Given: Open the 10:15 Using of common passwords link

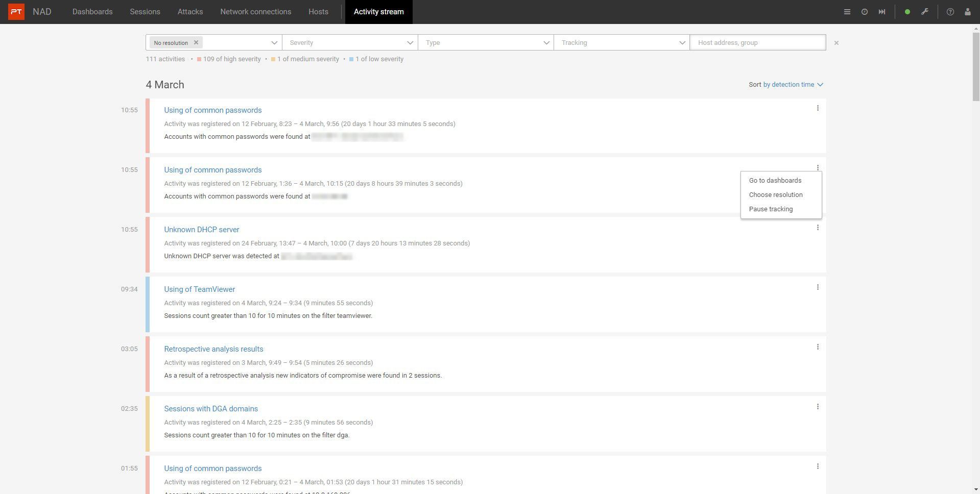Looking at the screenshot, I should point(213,170).
